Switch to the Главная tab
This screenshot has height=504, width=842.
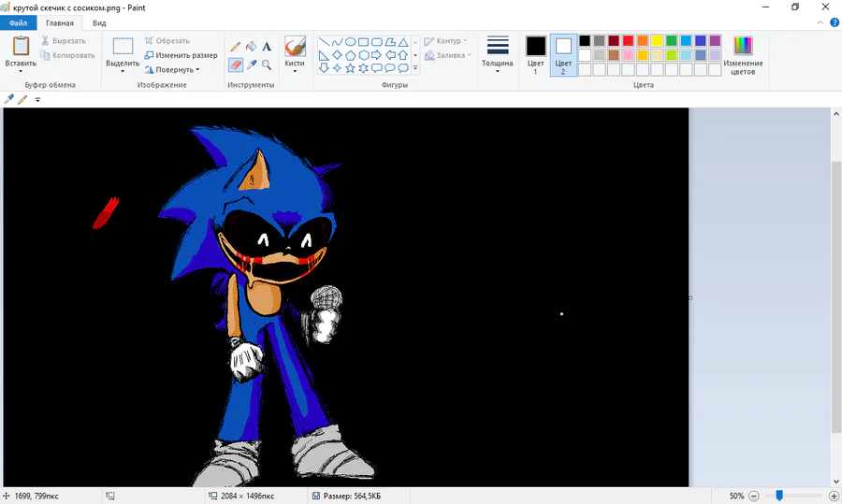point(60,23)
